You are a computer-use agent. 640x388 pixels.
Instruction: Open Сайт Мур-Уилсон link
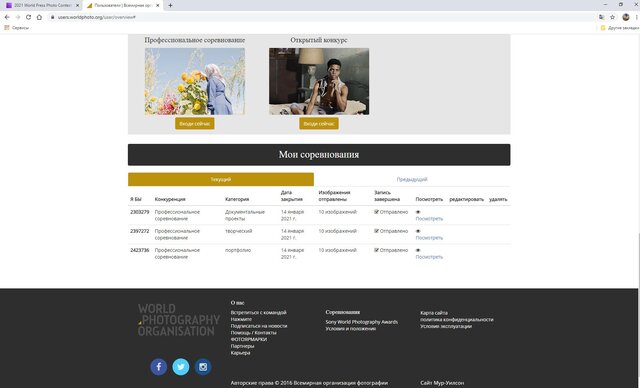pyautogui.click(x=442, y=383)
